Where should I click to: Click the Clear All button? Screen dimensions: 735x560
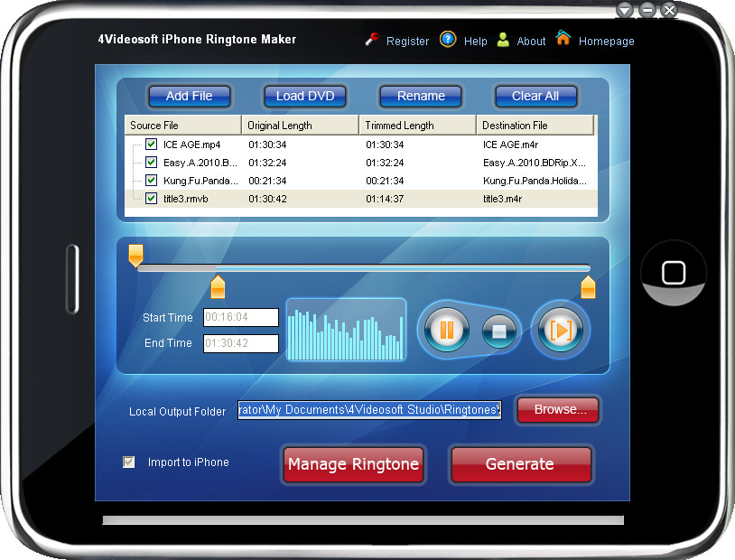(535, 96)
